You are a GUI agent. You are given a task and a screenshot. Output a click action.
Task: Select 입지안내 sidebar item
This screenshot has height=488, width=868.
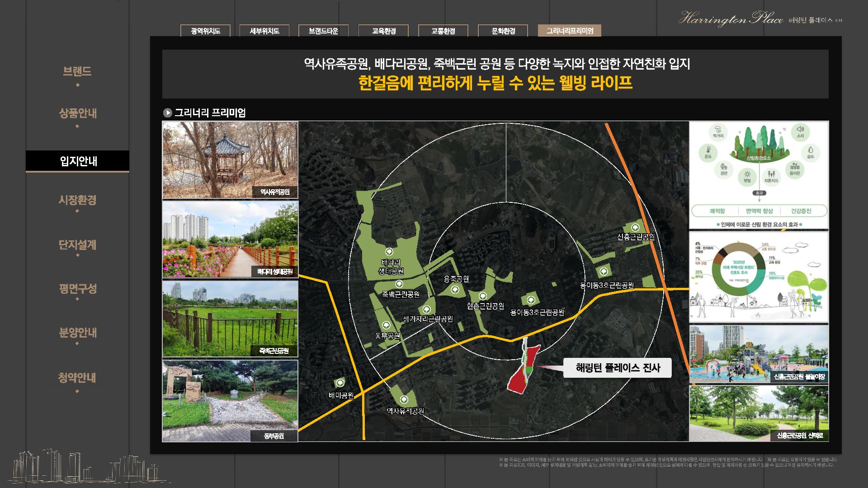click(x=78, y=161)
